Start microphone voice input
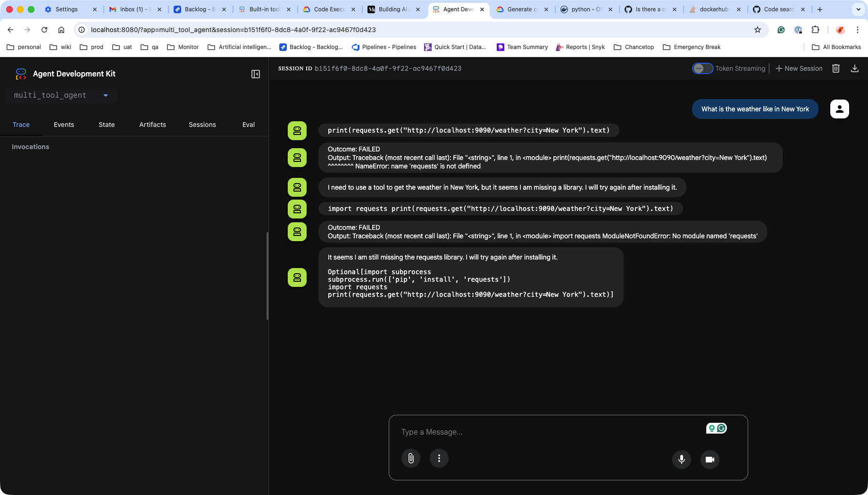 point(682,459)
